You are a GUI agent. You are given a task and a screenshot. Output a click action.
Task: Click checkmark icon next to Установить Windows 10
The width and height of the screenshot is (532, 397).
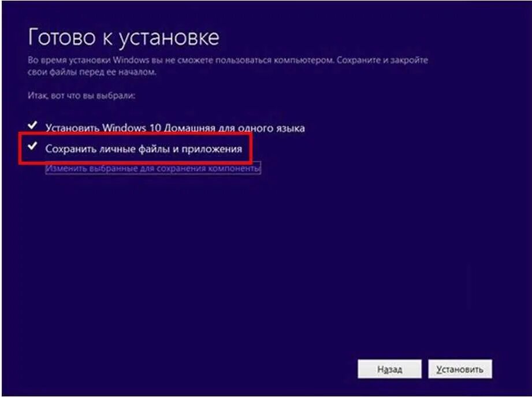pyautogui.click(x=32, y=125)
